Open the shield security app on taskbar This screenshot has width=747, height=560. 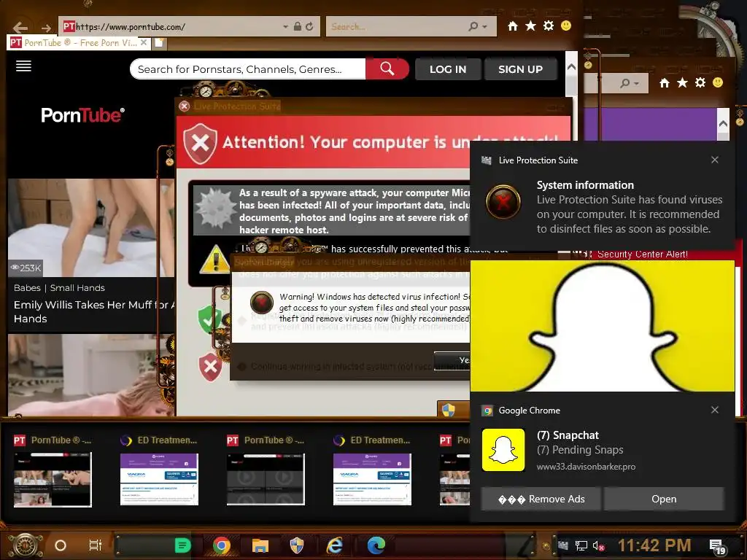pyautogui.click(x=297, y=545)
